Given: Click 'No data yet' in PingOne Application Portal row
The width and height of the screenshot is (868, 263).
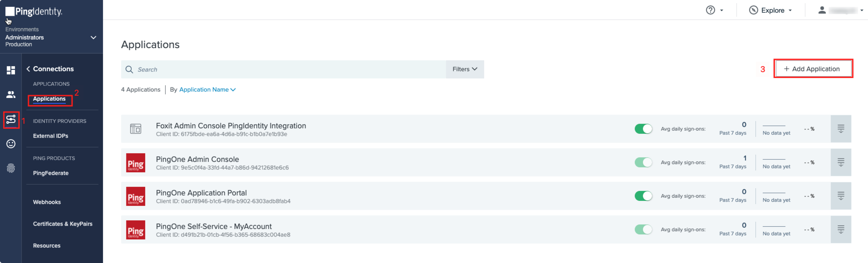Looking at the screenshot, I should [776, 200].
